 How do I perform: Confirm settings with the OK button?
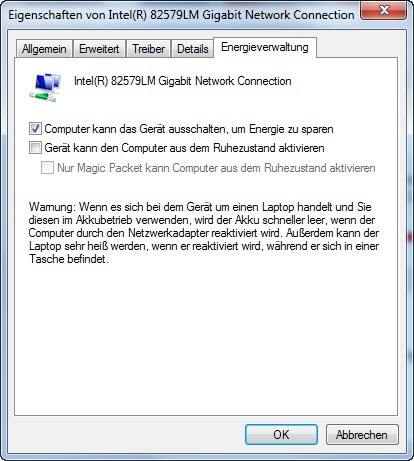(281, 434)
